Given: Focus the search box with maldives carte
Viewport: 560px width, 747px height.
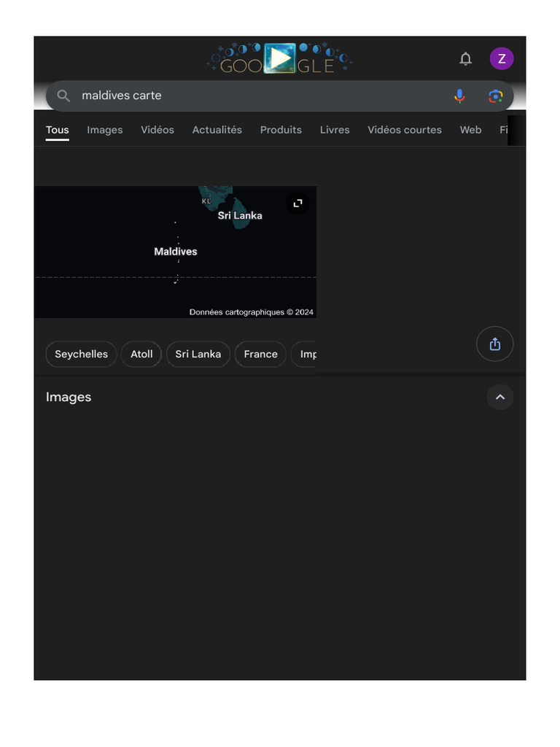Looking at the screenshot, I should pos(279,96).
